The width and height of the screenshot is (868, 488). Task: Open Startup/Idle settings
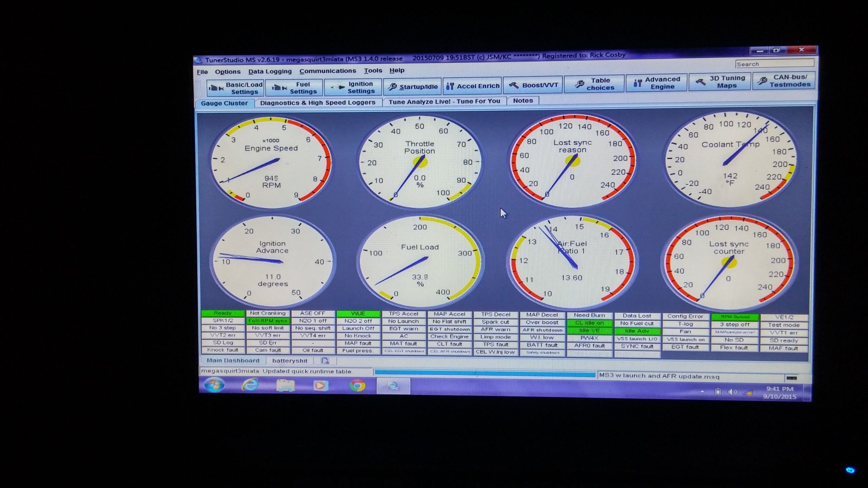[413, 87]
